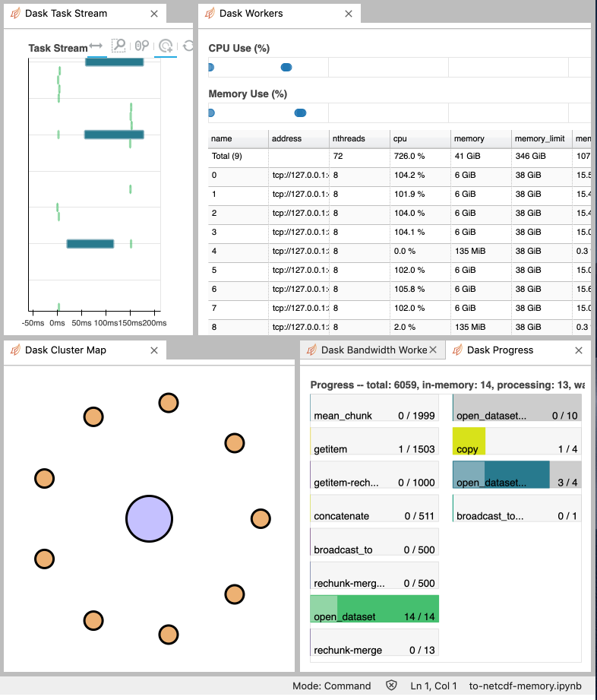
Task: Close the Dask Cluster Map tab
Action: [x=154, y=350]
